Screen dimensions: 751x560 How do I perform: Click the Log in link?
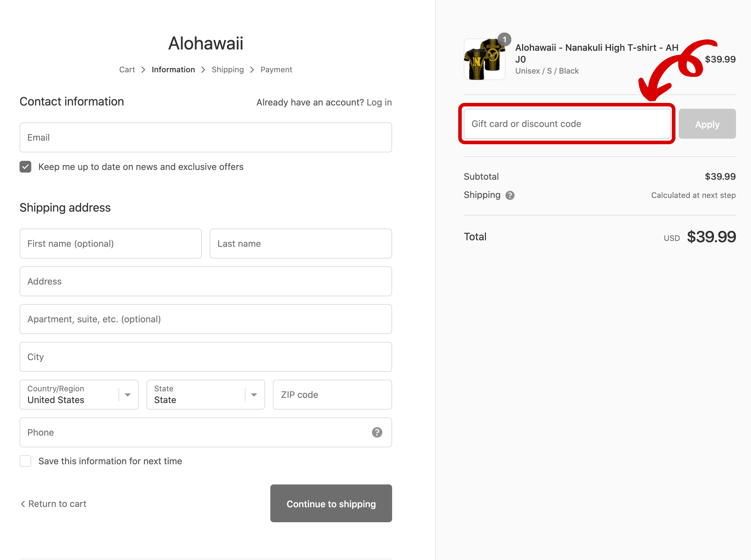coord(379,102)
